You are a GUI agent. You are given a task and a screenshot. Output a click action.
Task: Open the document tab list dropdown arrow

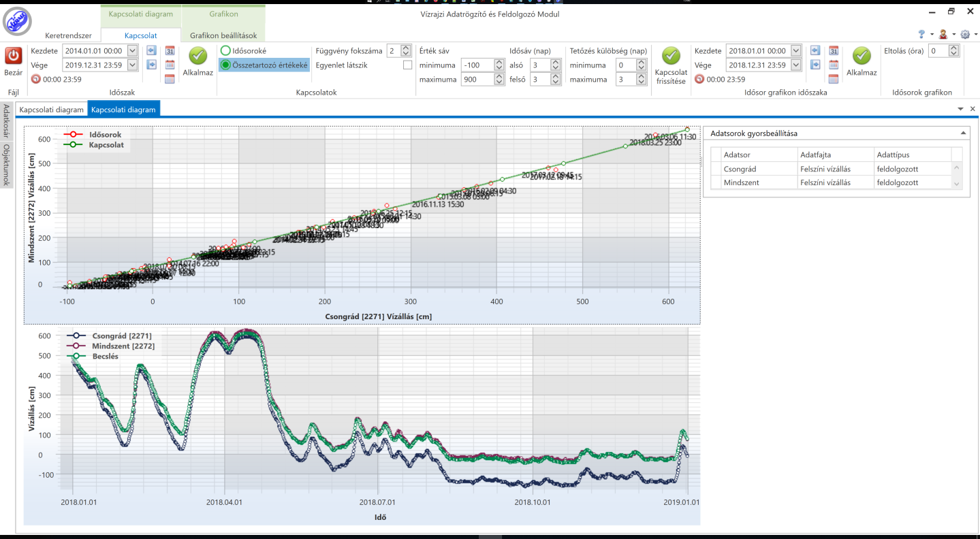point(960,109)
